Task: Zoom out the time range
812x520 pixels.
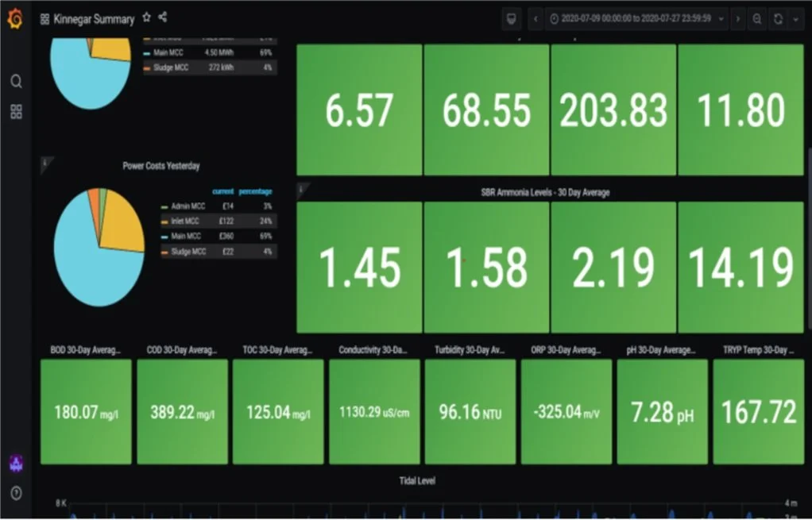Action: pos(756,19)
